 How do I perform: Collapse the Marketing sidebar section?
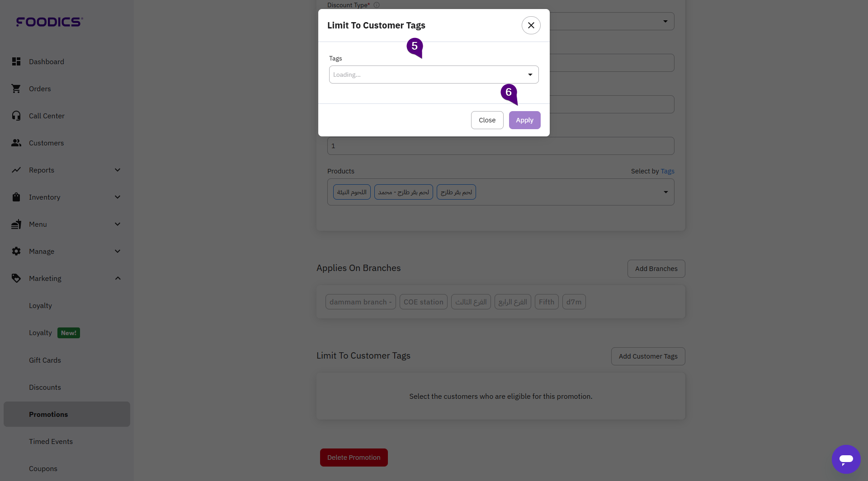click(118, 278)
